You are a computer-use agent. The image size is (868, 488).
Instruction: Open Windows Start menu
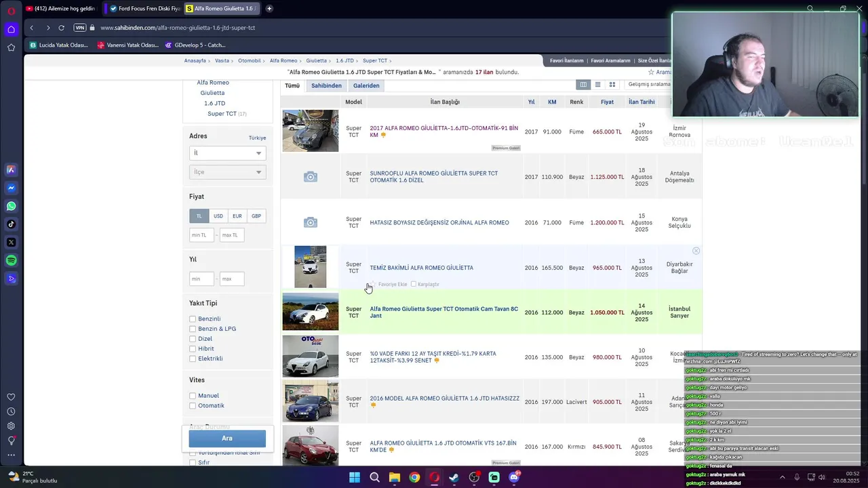355,477
